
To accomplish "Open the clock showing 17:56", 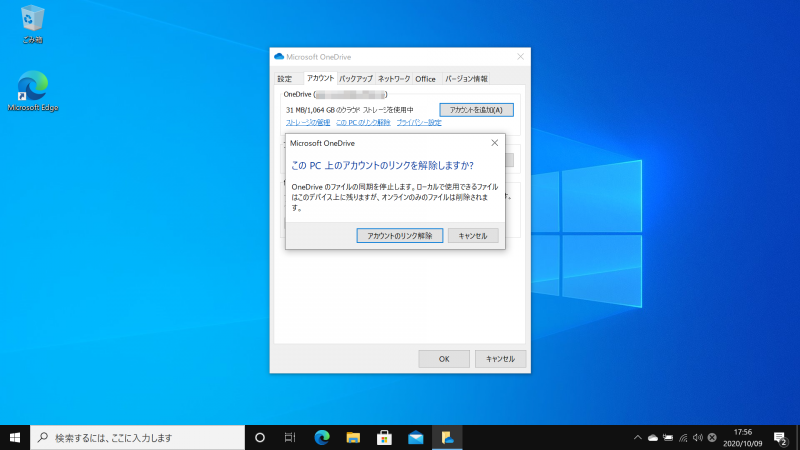I will (742, 438).
